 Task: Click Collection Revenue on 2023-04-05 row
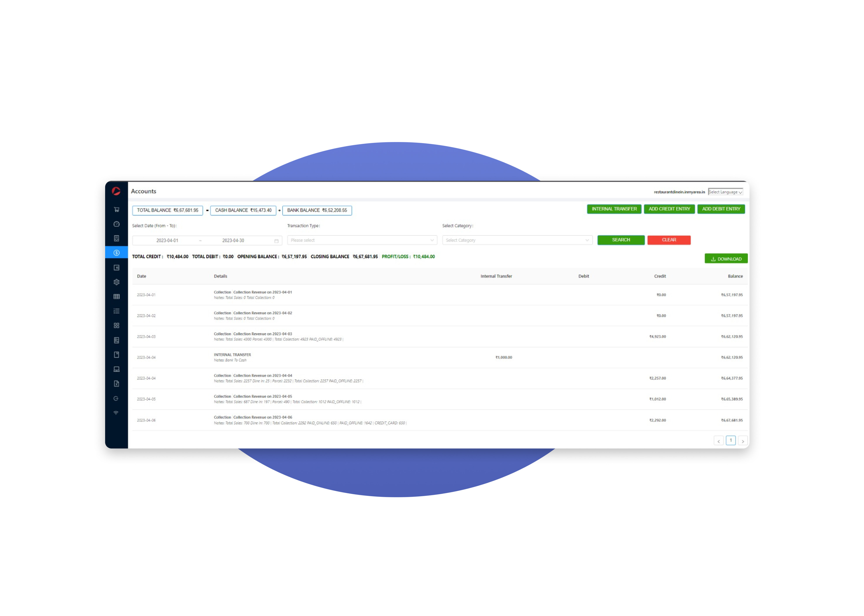440,399
